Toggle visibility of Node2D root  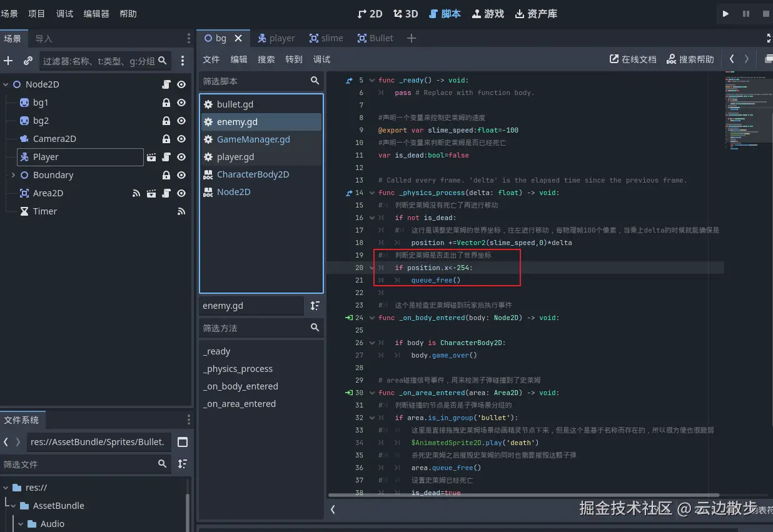(x=181, y=84)
